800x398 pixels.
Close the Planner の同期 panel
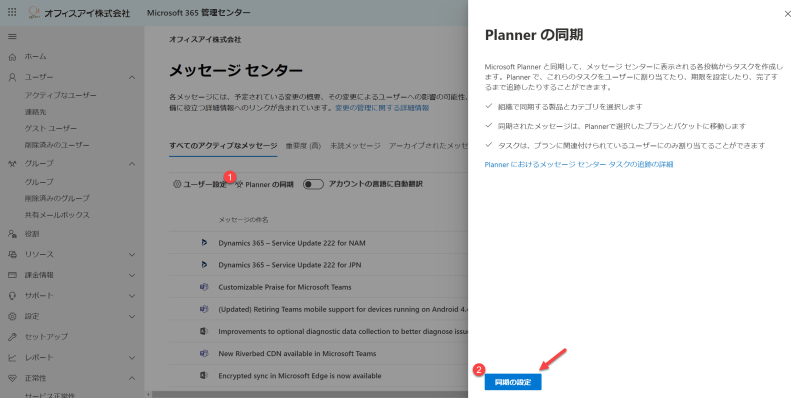788,14
